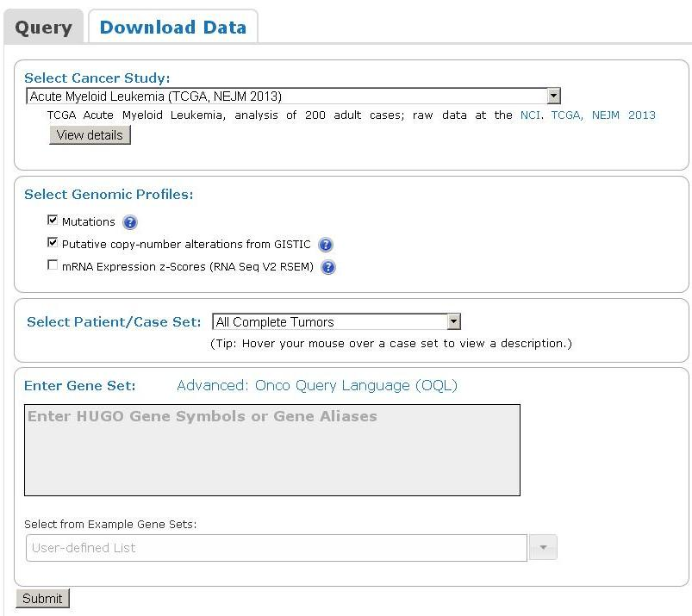Open the All Complete Tumors case set dropdown
The height and width of the screenshot is (616, 692).
pos(336,321)
